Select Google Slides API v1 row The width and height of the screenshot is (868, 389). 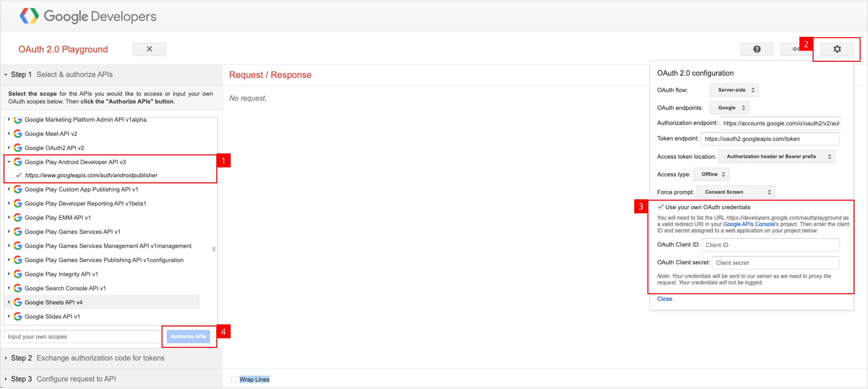click(102, 317)
